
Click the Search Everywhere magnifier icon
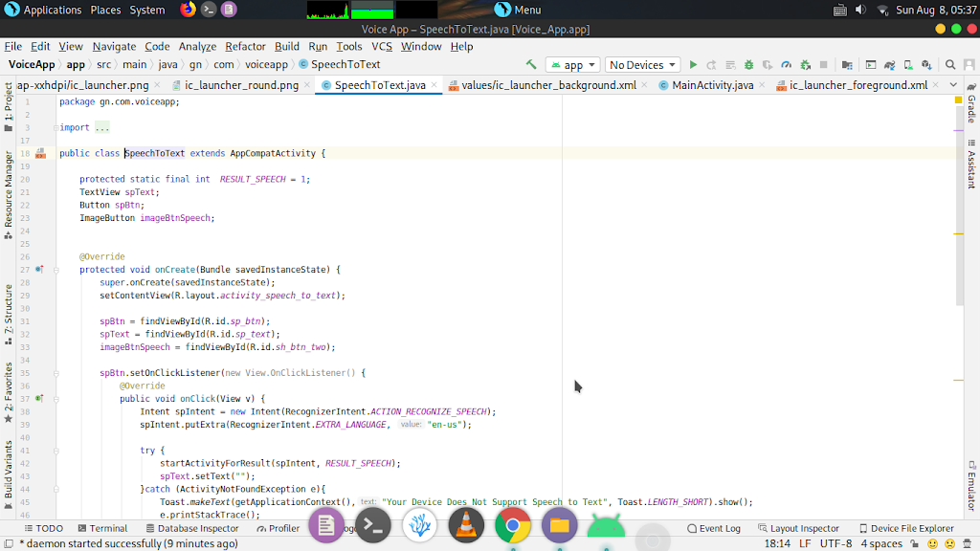tap(950, 65)
